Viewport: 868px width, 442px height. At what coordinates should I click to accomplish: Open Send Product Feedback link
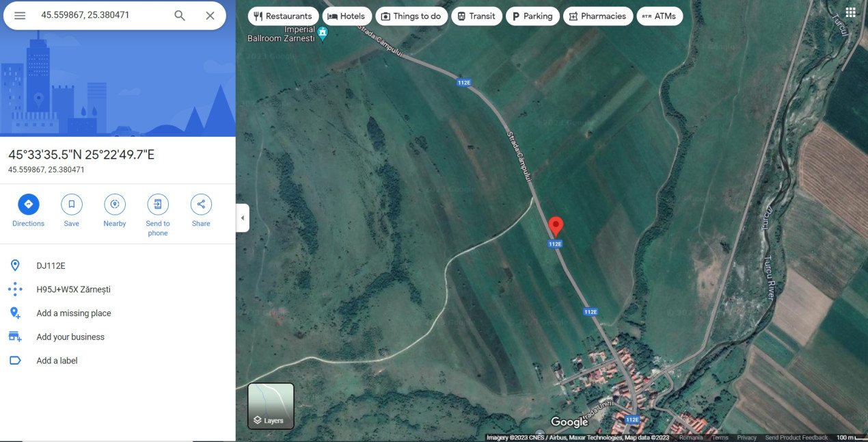[x=796, y=438]
